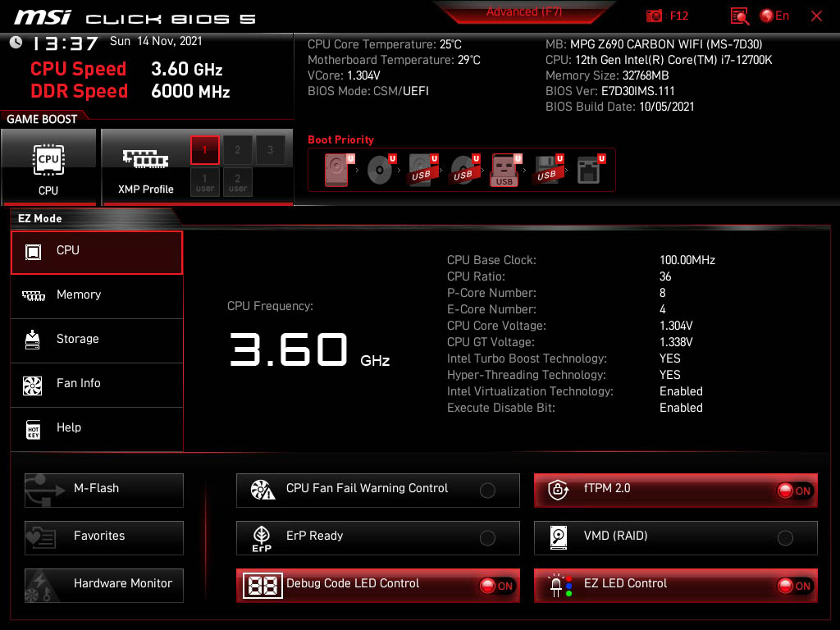The width and height of the screenshot is (840, 630).
Task: Click the clock icon beside the time
Action: click(16, 43)
